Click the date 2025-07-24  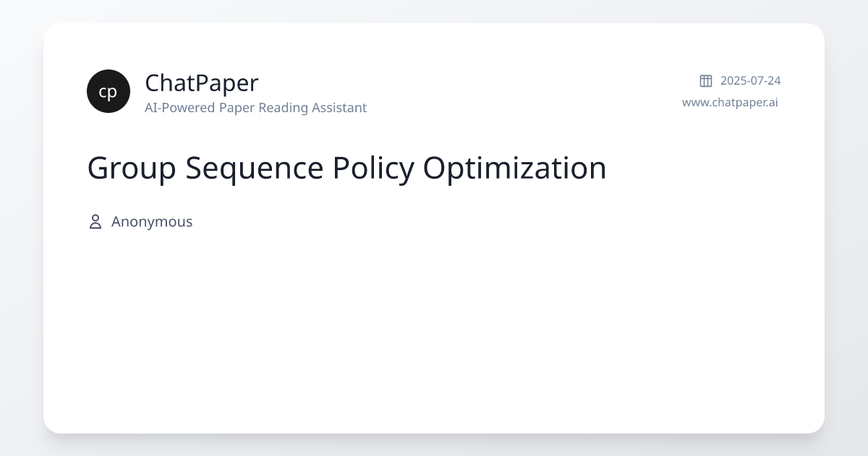750,80
